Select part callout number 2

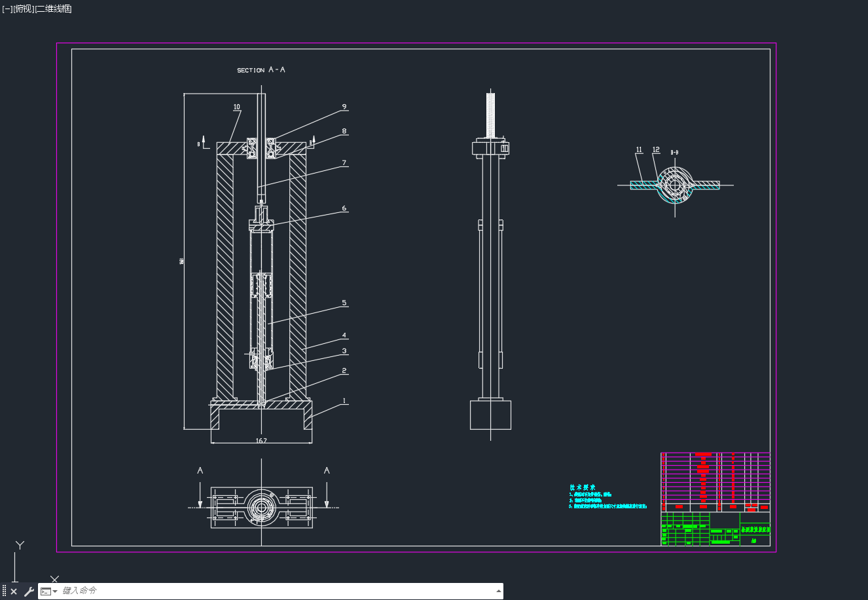(x=344, y=371)
